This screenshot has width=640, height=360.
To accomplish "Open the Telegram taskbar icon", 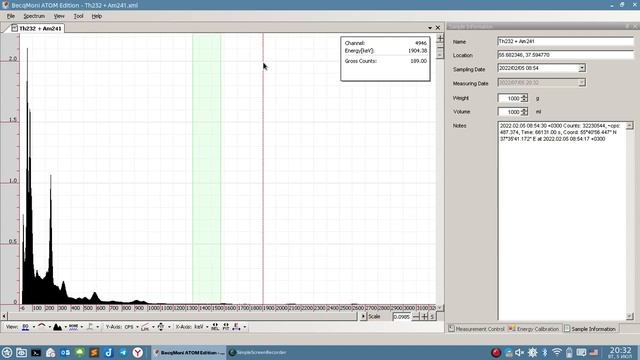I will [123, 353].
